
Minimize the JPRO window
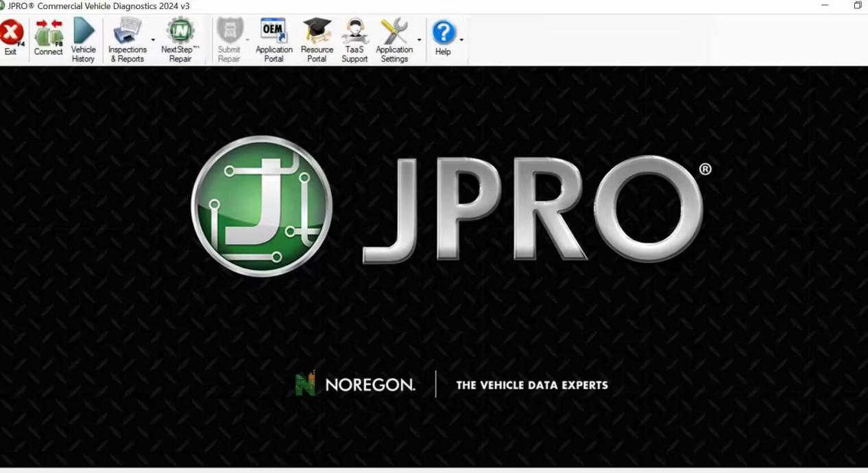[825, 5]
